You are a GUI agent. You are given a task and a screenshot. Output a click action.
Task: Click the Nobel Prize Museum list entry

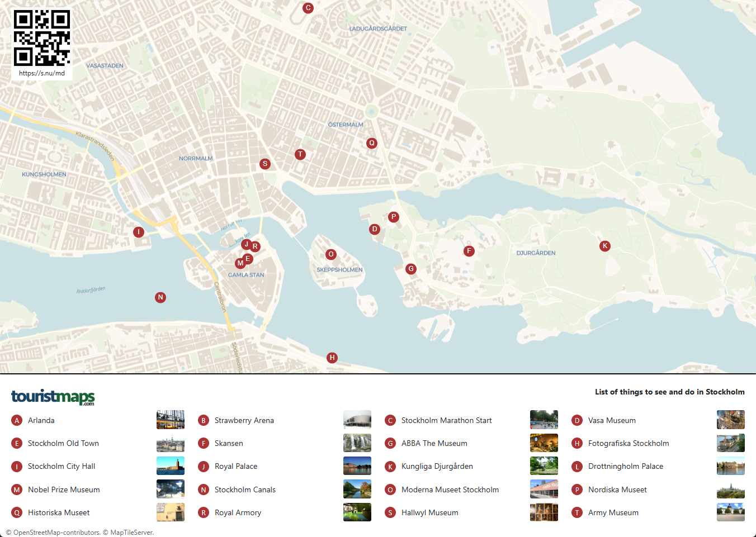[64, 490]
